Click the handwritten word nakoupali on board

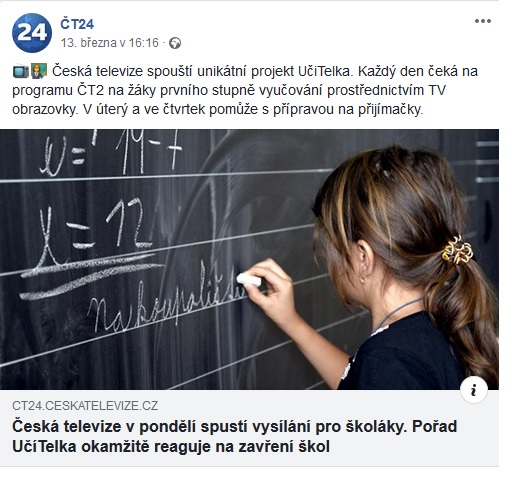point(167,298)
